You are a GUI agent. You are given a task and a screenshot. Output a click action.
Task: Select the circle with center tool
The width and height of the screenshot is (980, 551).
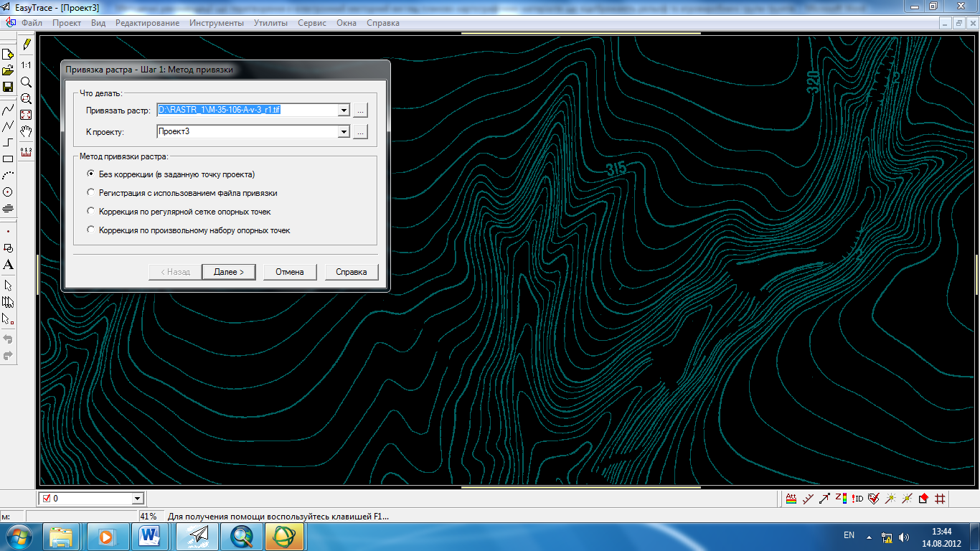coord(8,192)
